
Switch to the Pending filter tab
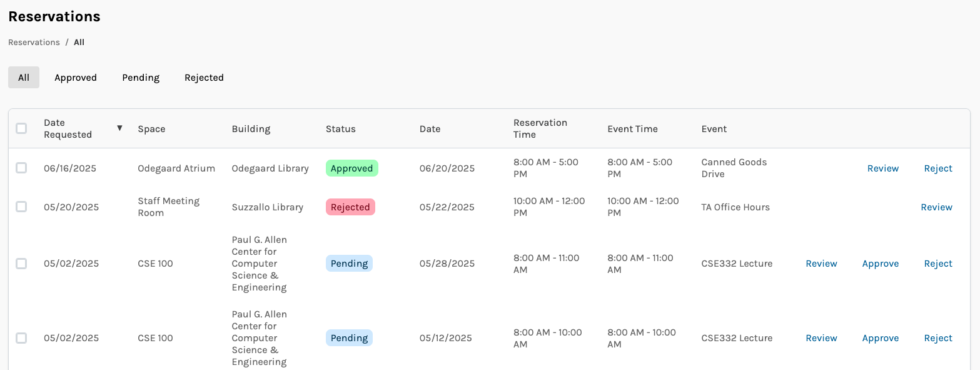point(141,77)
